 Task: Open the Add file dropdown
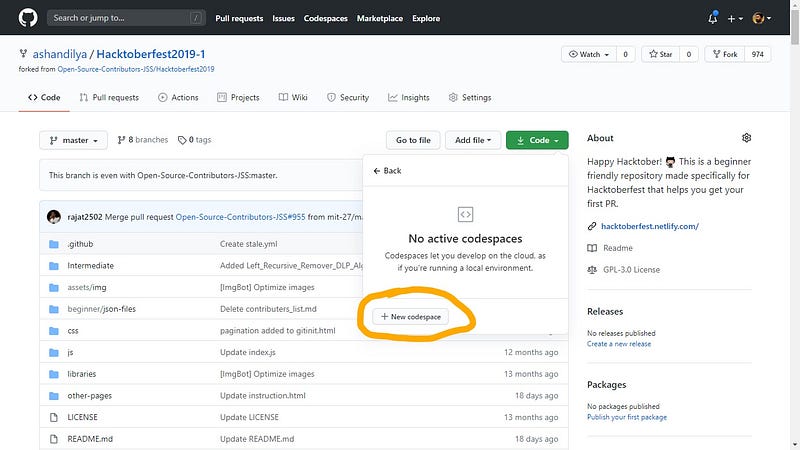point(473,140)
